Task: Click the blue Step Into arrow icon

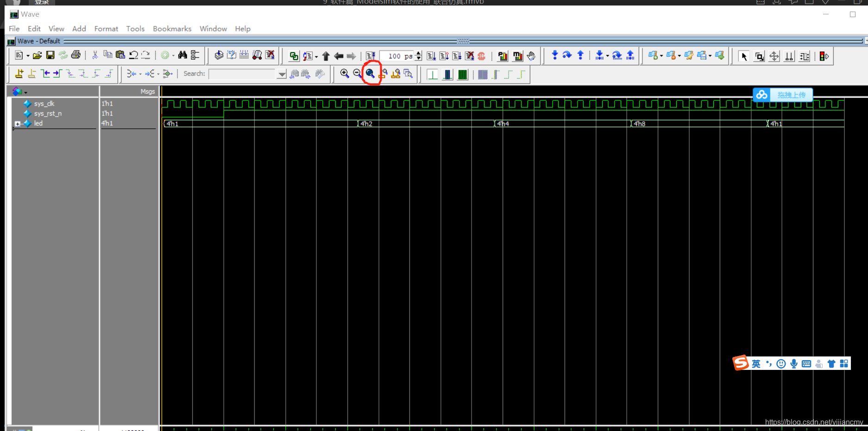Action: [x=554, y=56]
